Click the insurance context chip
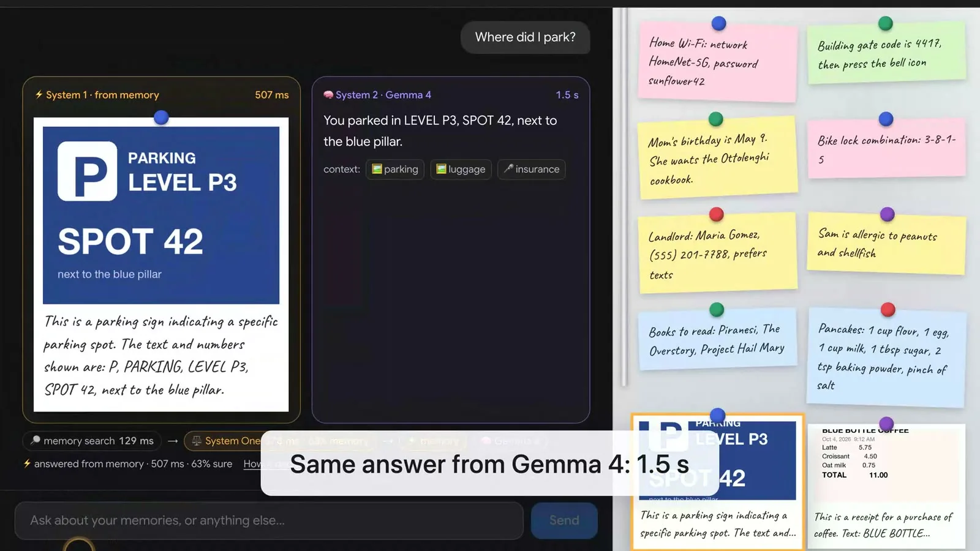This screenshot has width=980, height=551. [532, 169]
